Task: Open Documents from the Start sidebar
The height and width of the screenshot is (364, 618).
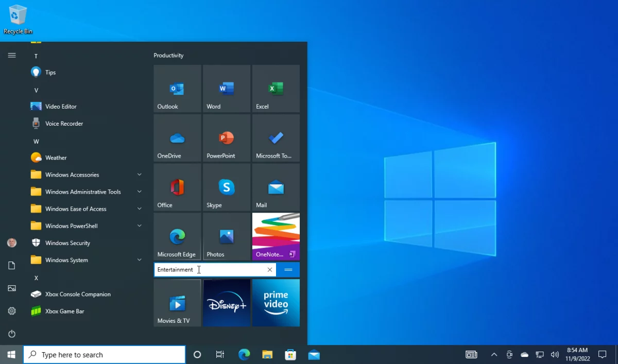Action: click(x=11, y=265)
